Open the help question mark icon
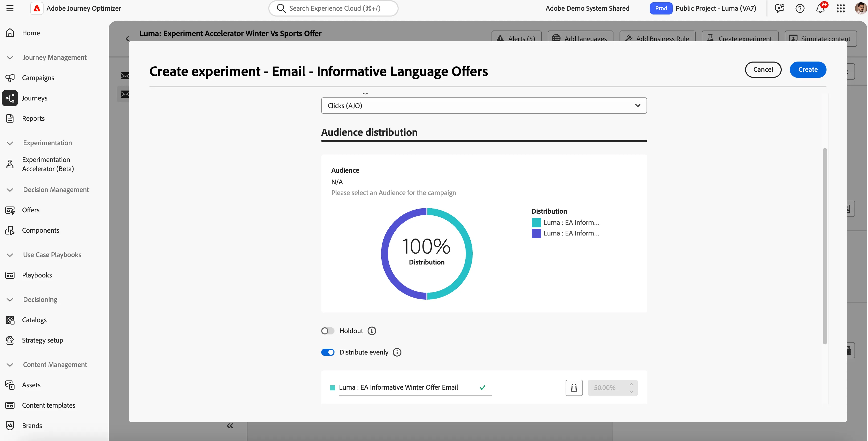868x441 pixels. point(800,8)
